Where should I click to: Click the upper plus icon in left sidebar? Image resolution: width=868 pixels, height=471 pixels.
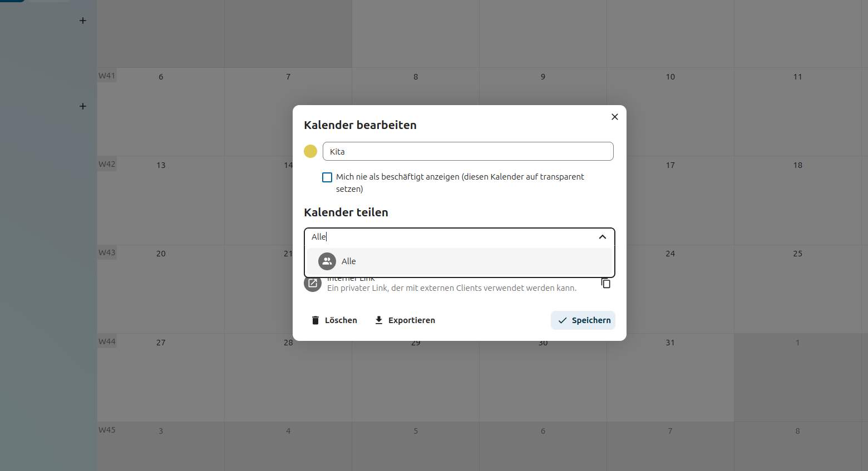83,21
